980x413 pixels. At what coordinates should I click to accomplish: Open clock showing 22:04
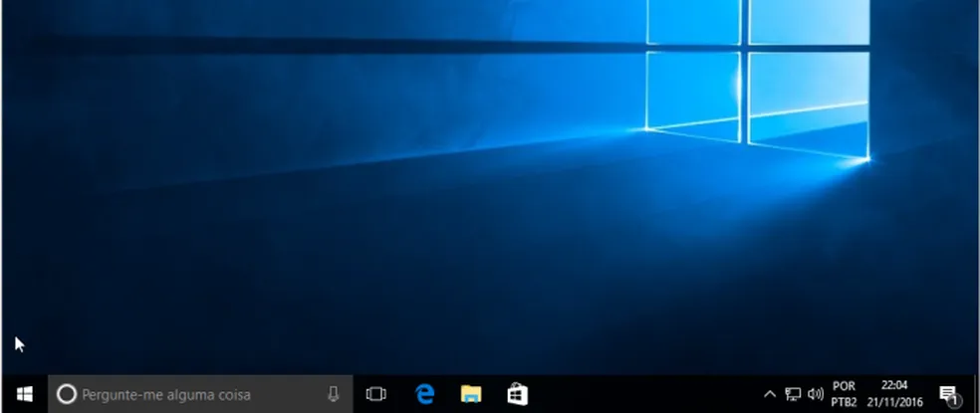894,394
